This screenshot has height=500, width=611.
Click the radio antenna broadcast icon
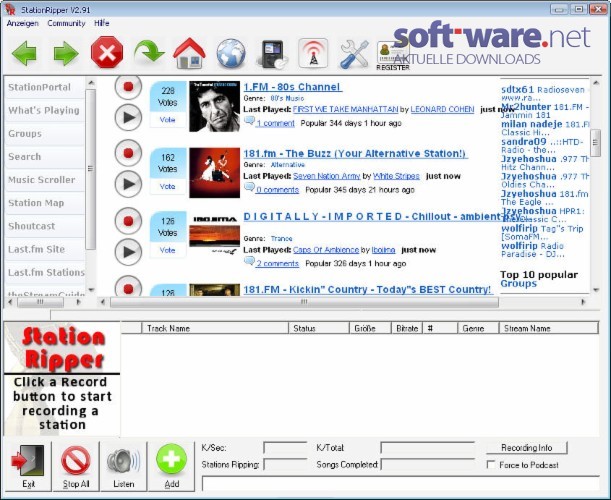click(313, 53)
